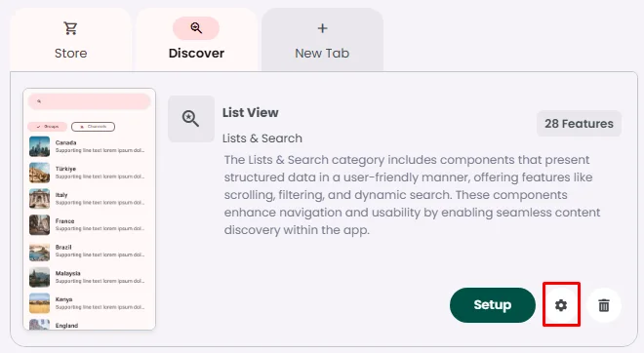Click the green Setup button

493,305
